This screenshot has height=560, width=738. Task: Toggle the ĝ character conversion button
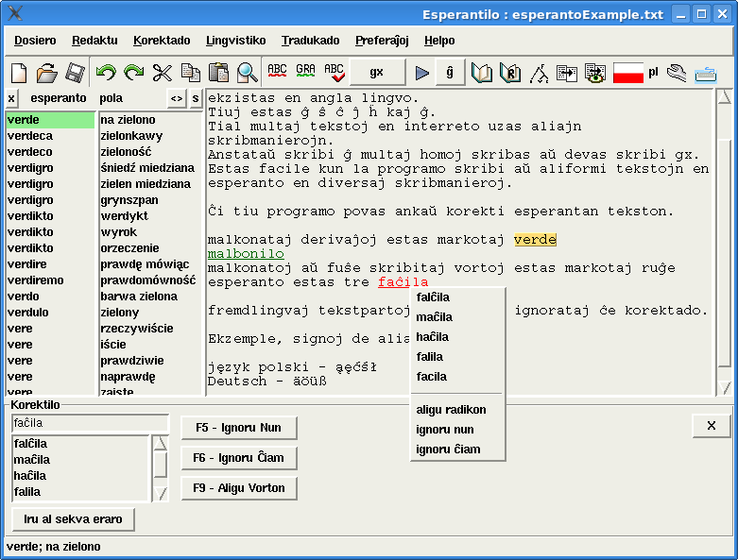point(450,73)
